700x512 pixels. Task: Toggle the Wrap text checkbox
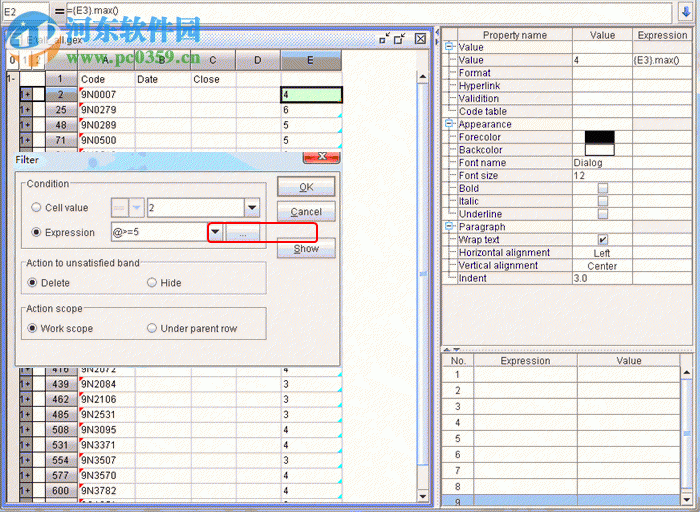pyautogui.click(x=603, y=240)
